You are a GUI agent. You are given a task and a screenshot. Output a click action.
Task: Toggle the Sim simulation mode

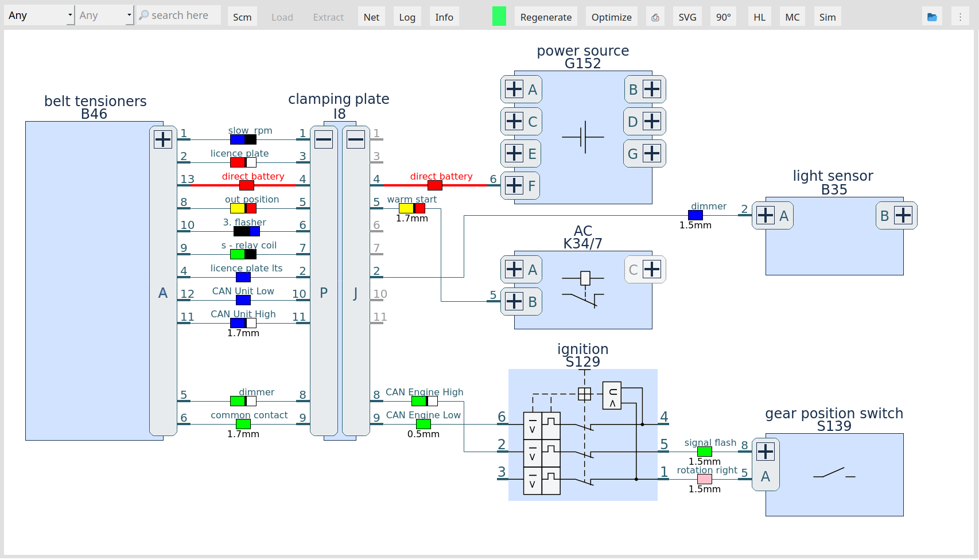pos(827,17)
